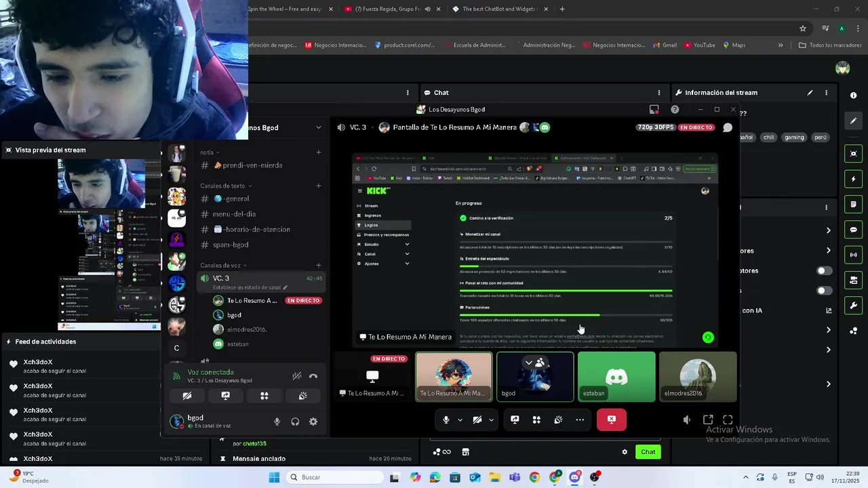
Task: Click share screen icon in call controls
Action: click(x=515, y=420)
